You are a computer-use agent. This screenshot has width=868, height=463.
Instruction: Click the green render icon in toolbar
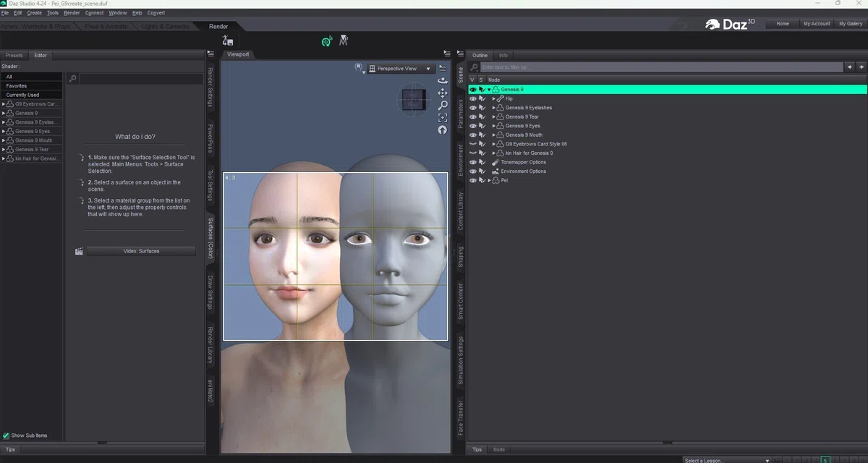click(327, 42)
